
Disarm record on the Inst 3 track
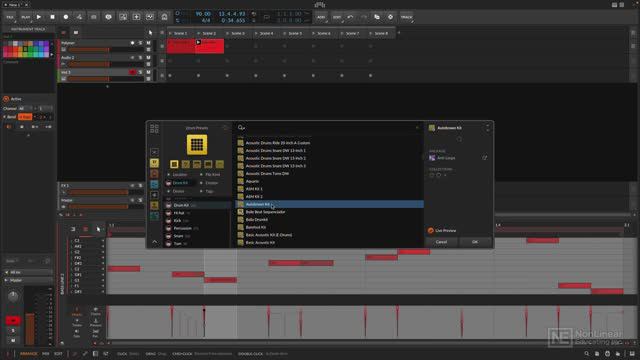(132, 72)
